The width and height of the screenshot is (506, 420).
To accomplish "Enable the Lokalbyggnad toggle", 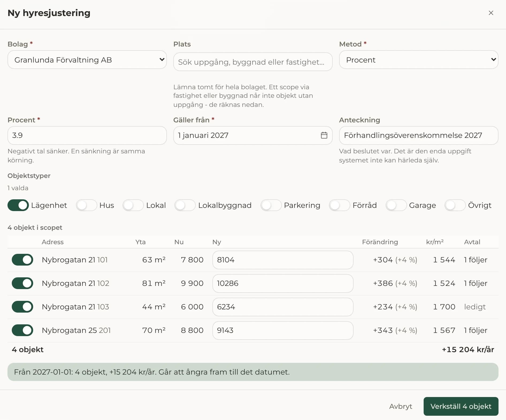I will 185,205.
